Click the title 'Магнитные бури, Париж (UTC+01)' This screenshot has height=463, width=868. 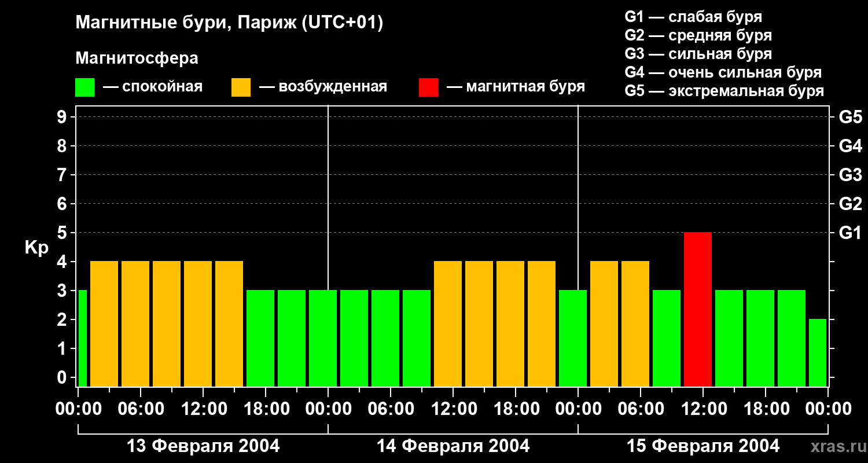point(229,24)
